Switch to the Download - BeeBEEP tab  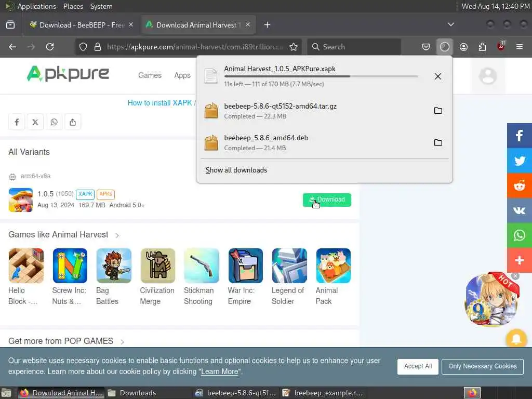pos(77,25)
